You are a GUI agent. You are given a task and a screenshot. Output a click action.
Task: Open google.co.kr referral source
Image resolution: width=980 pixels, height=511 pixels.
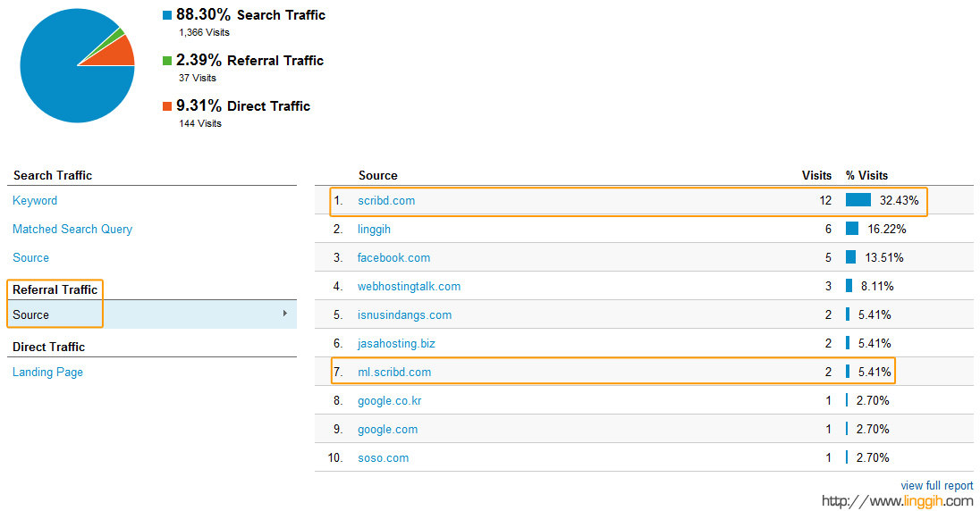coord(389,401)
